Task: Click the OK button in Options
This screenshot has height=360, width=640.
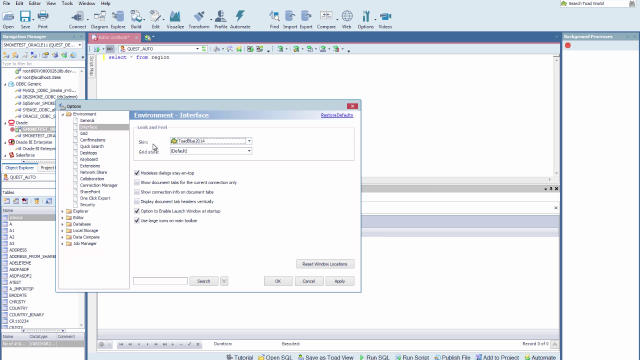Action: tap(278, 281)
